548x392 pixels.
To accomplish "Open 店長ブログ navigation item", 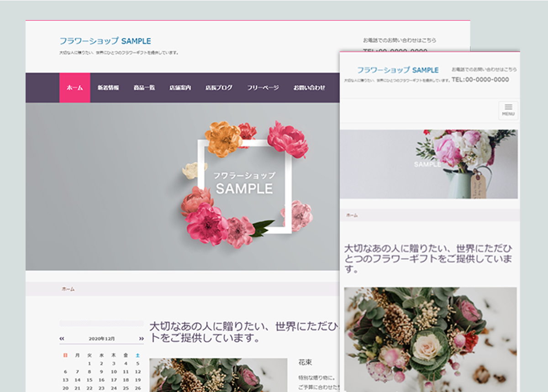I will coord(219,88).
